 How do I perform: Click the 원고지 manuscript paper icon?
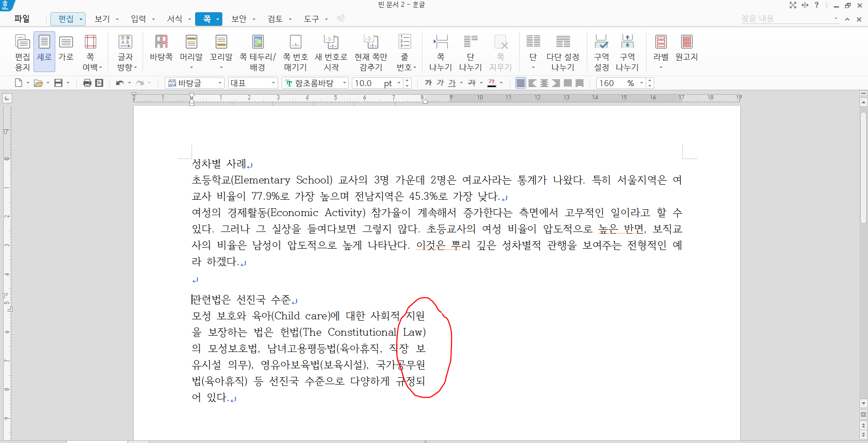click(686, 47)
